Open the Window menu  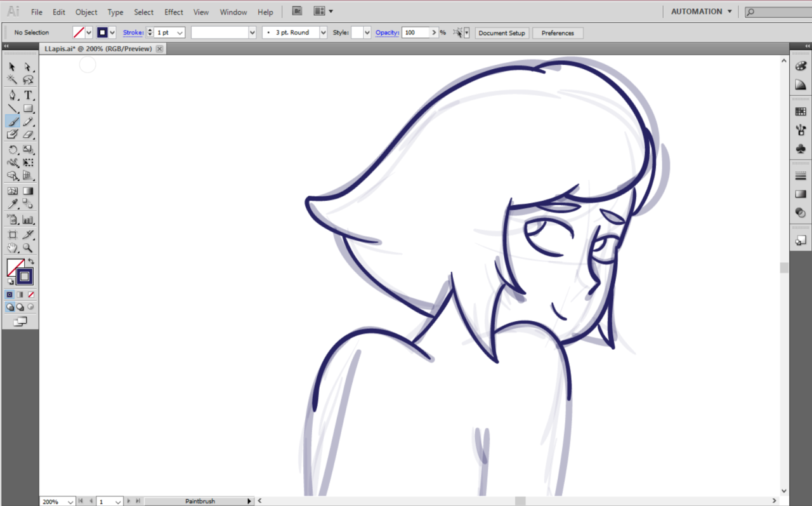(x=233, y=12)
